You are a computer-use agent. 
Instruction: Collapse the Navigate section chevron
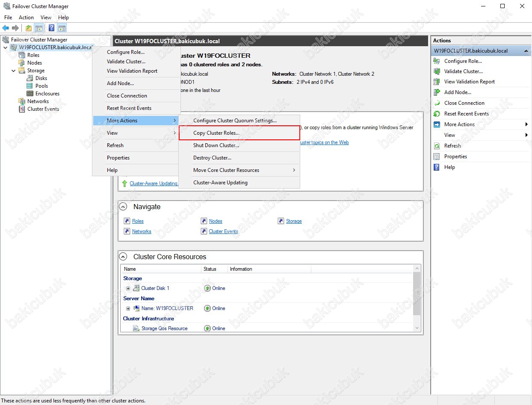123,207
